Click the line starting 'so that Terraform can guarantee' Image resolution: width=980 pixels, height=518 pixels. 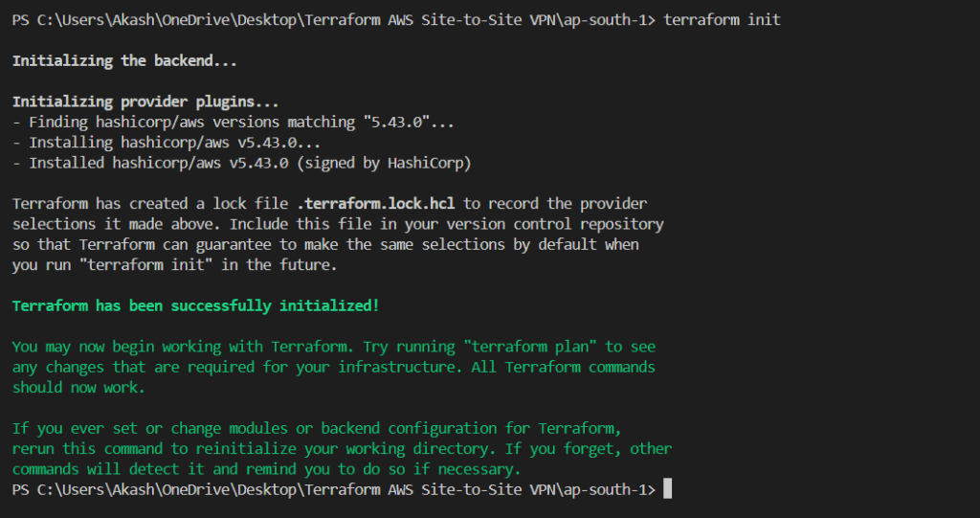pyautogui.click(x=325, y=244)
